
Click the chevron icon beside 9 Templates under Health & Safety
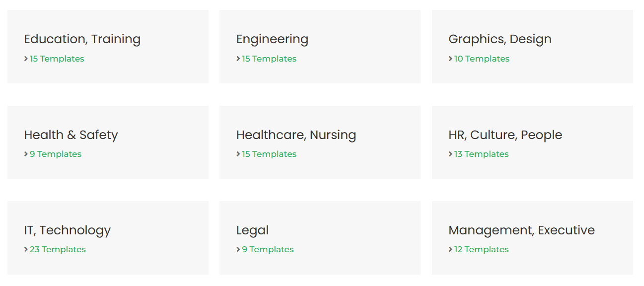(25, 154)
